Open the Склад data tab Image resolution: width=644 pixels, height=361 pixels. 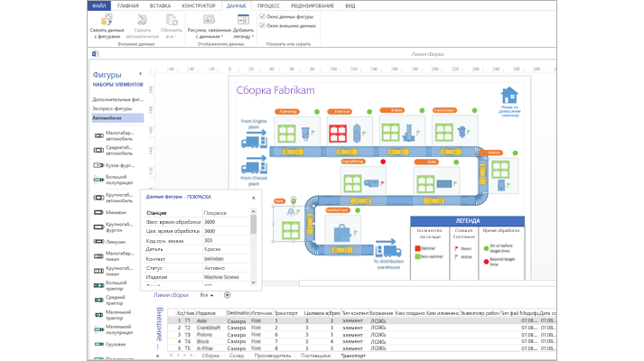coord(237,356)
